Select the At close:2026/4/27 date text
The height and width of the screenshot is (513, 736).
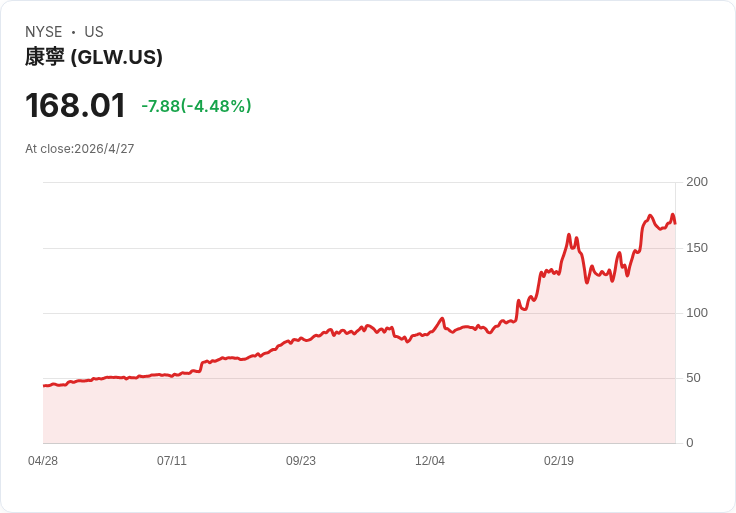coord(80,149)
